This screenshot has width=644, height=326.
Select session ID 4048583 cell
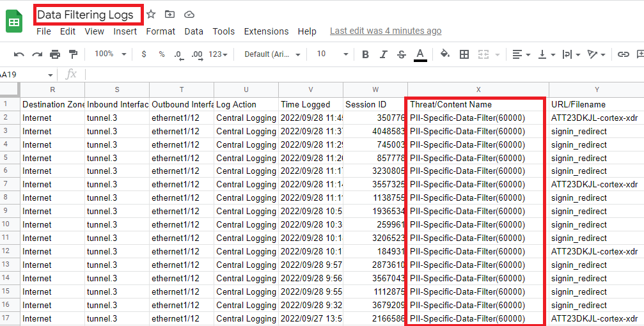375,132
